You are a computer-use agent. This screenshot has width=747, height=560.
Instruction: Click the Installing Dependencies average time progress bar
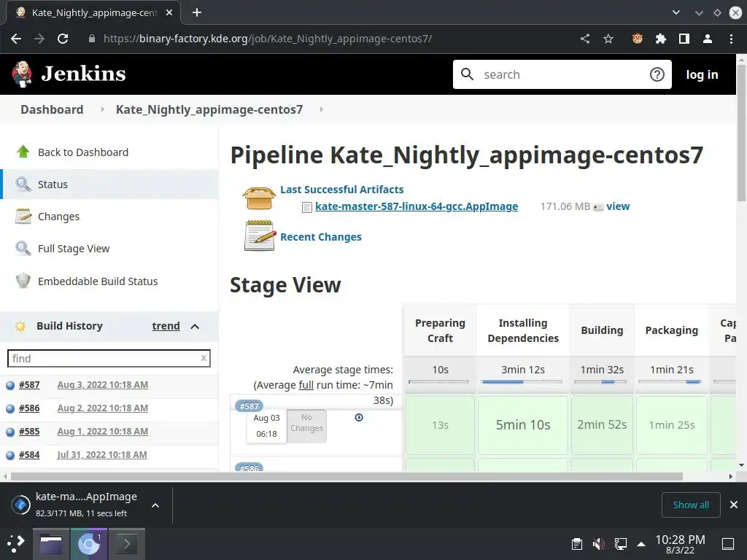tap(522, 381)
